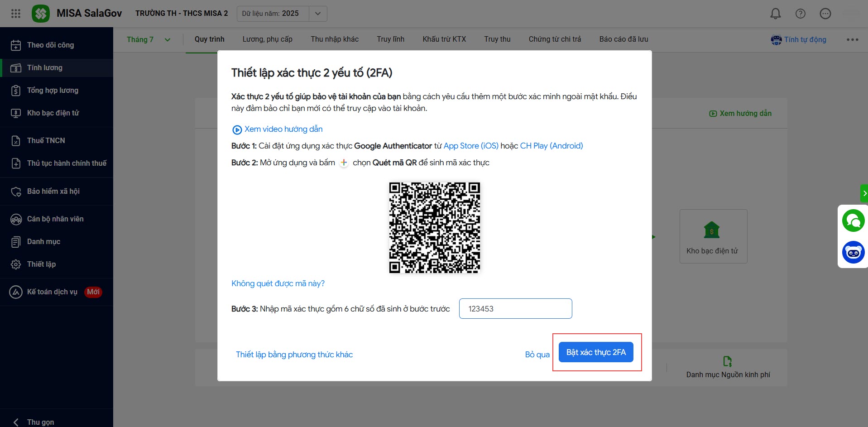Switch to Truy thu tab
This screenshot has height=427, width=868.
coord(497,39)
